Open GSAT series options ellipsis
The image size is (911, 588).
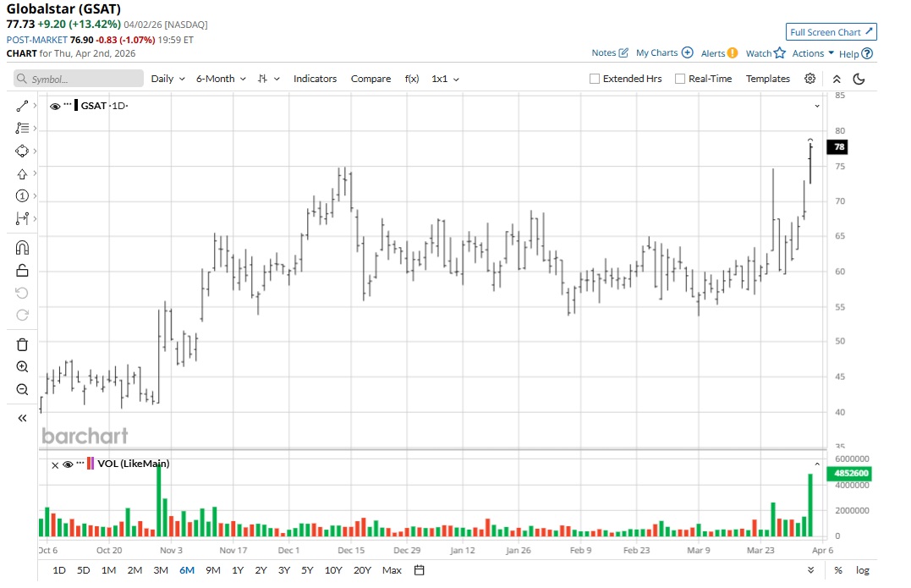click(x=68, y=105)
